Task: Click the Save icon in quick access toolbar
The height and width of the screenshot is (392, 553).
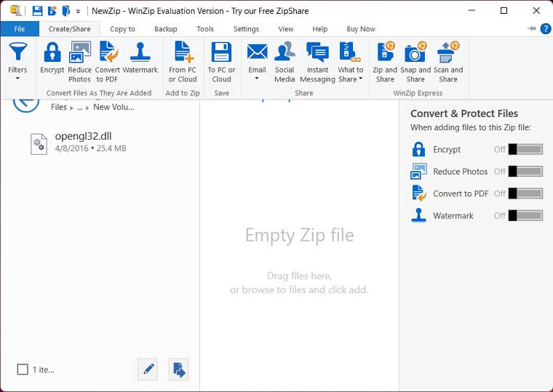Action: (x=37, y=11)
